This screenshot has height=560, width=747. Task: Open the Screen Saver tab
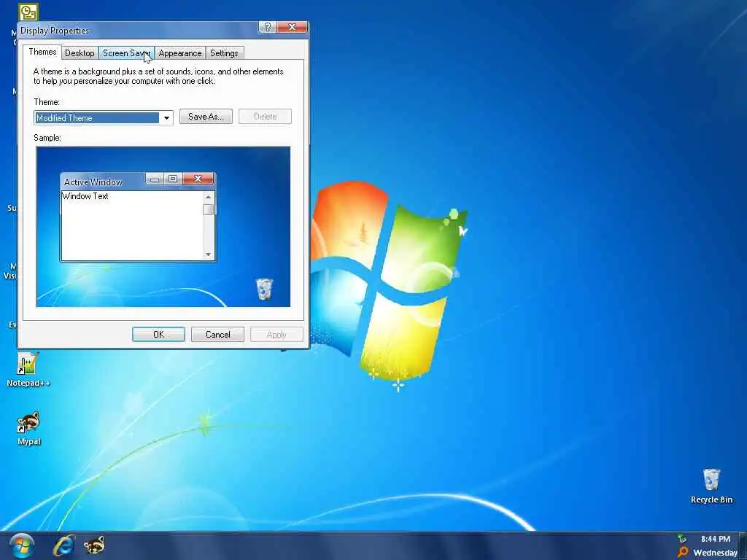(126, 52)
